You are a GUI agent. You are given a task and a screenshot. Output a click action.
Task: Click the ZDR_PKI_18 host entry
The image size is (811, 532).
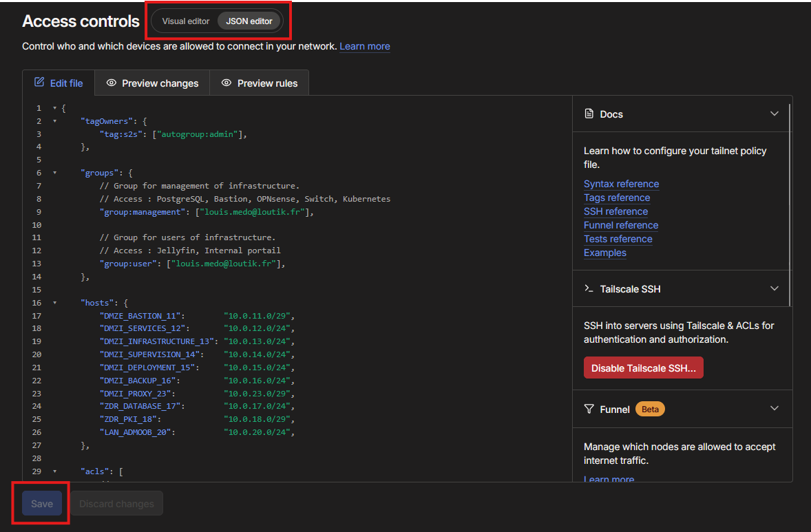(x=197, y=419)
